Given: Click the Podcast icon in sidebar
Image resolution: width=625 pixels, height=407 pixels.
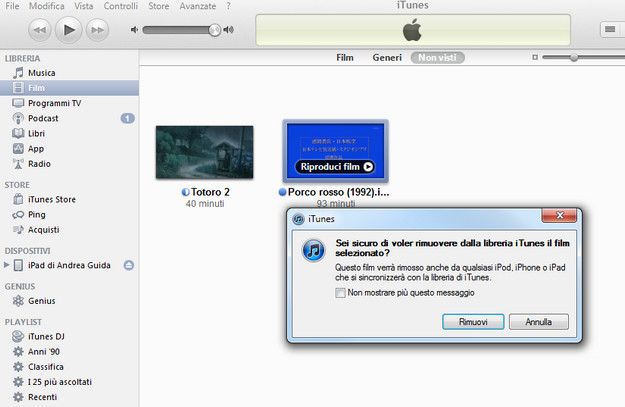Looking at the screenshot, I should pyautogui.click(x=18, y=118).
